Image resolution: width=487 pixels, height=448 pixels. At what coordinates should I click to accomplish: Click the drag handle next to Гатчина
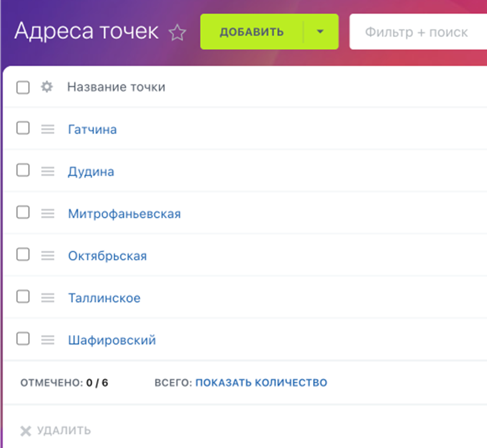47,128
